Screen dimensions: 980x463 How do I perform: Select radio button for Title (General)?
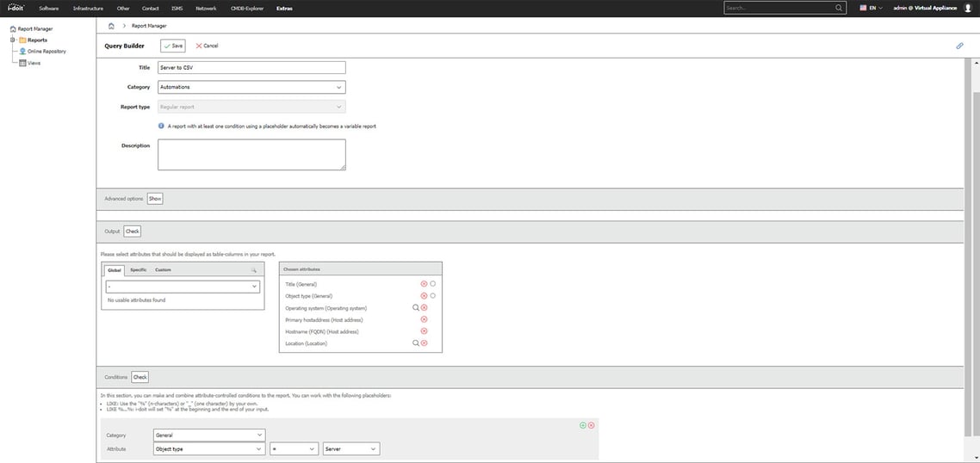click(432, 284)
